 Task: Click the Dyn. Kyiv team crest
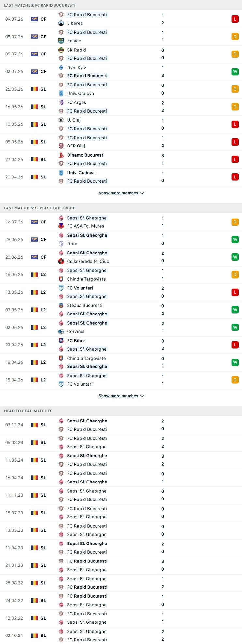coord(61,68)
